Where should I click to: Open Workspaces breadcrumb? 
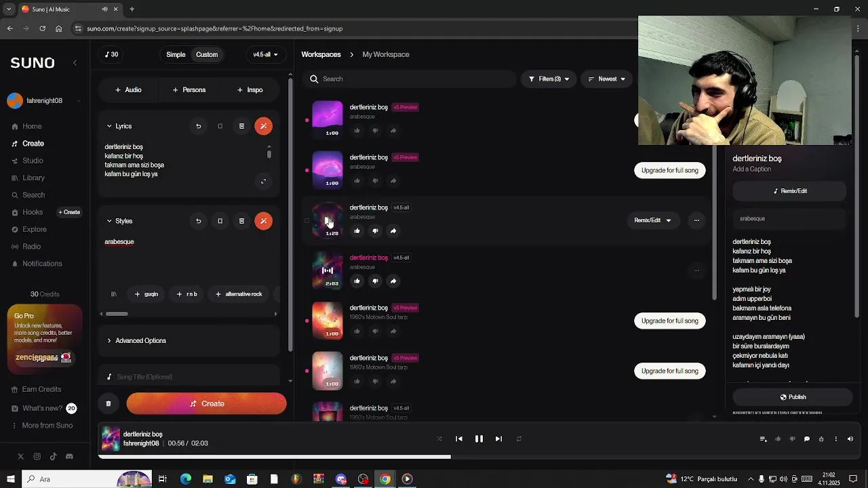(x=321, y=54)
